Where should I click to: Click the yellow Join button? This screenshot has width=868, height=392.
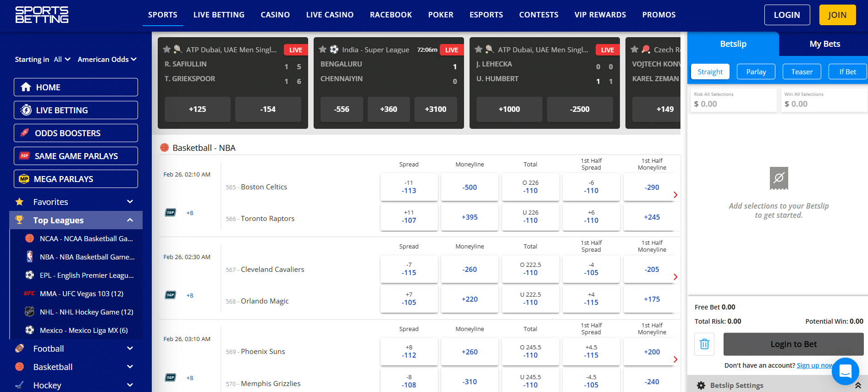[x=837, y=15]
